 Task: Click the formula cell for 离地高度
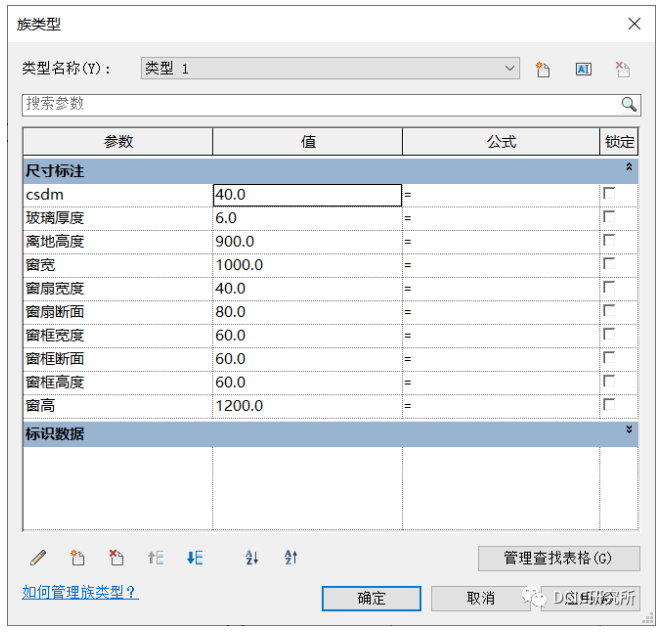tap(501, 242)
